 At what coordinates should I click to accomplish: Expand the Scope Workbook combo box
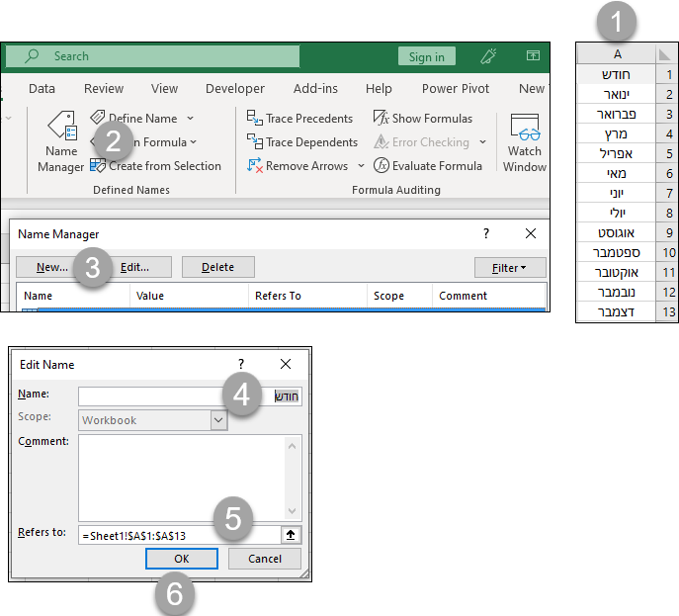[218, 420]
